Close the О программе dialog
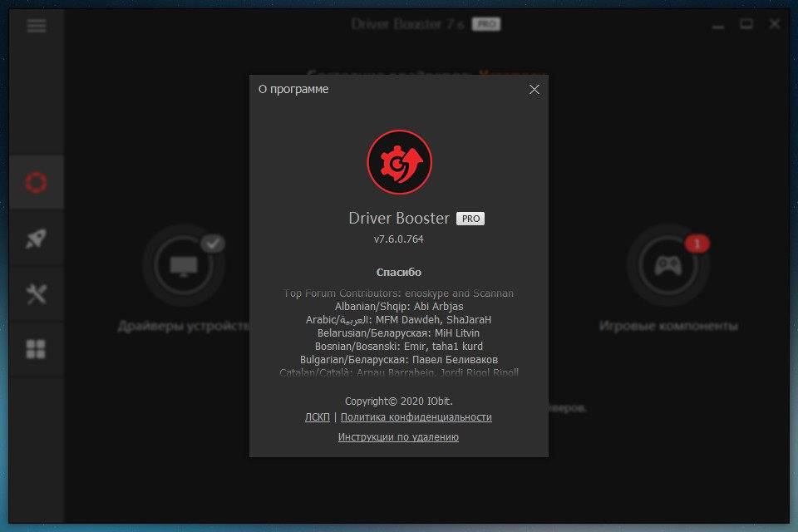This screenshot has height=532, width=798. 534,90
